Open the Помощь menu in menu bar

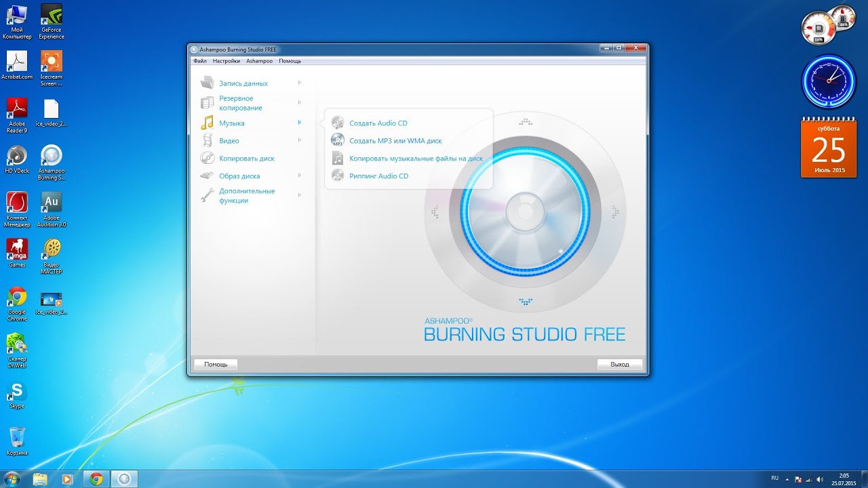(290, 61)
